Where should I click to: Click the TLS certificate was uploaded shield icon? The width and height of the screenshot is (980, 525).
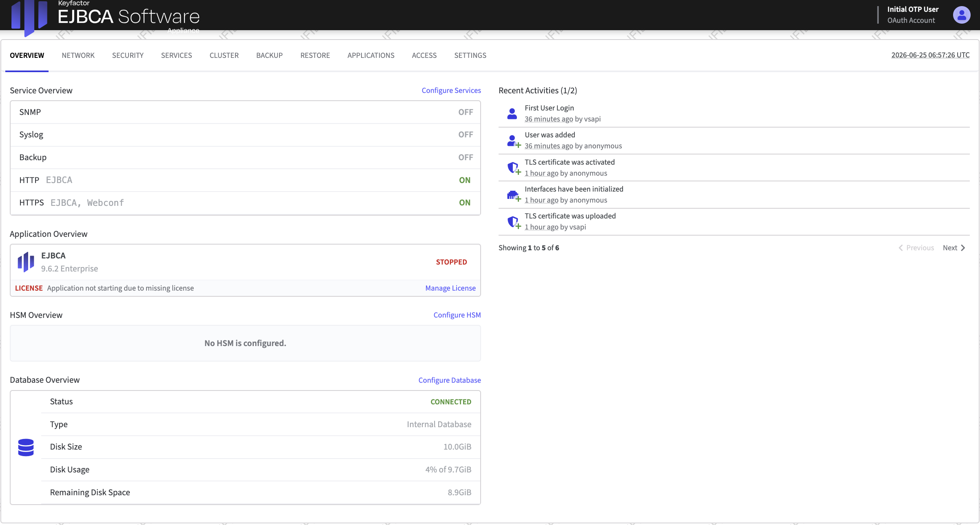click(x=514, y=222)
